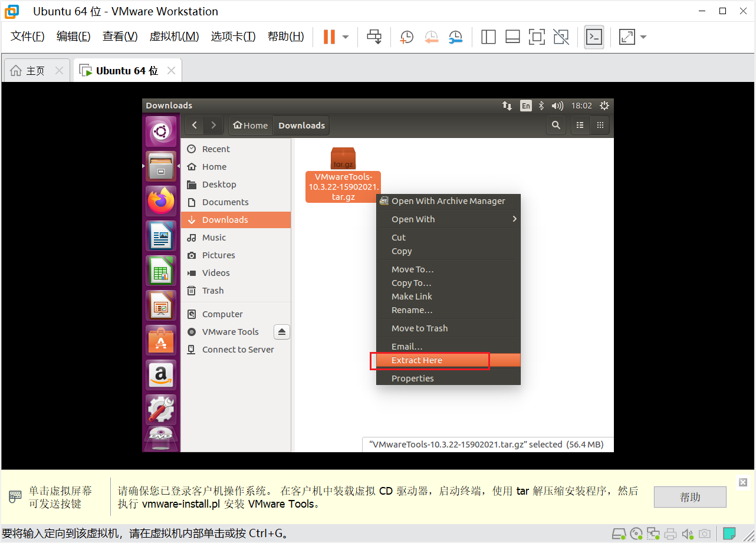Open the En keyboard input indicator
756x543 pixels.
(x=525, y=106)
